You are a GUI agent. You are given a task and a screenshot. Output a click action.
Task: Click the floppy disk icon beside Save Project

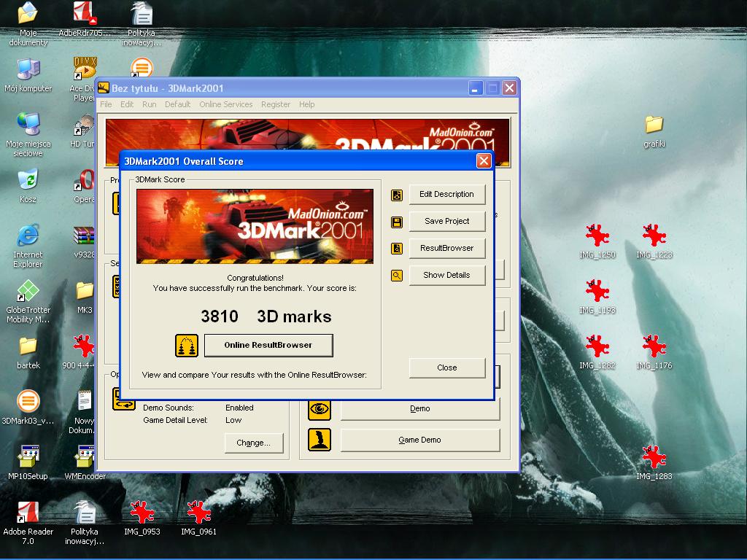[x=397, y=222]
